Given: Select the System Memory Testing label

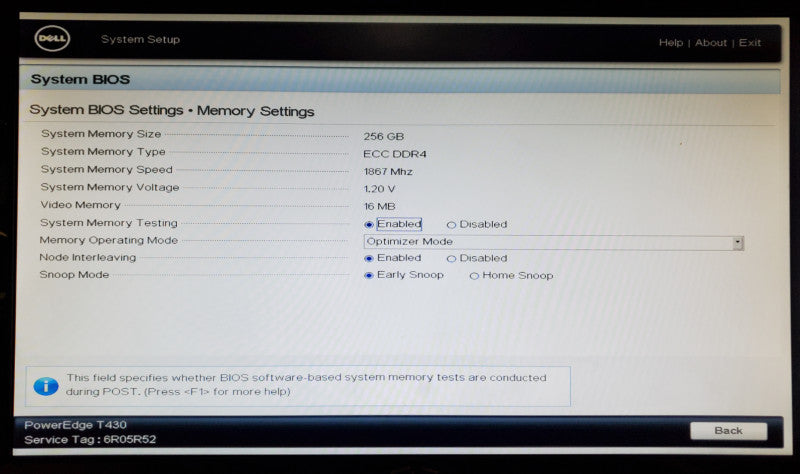Looking at the screenshot, I should [x=109, y=223].
